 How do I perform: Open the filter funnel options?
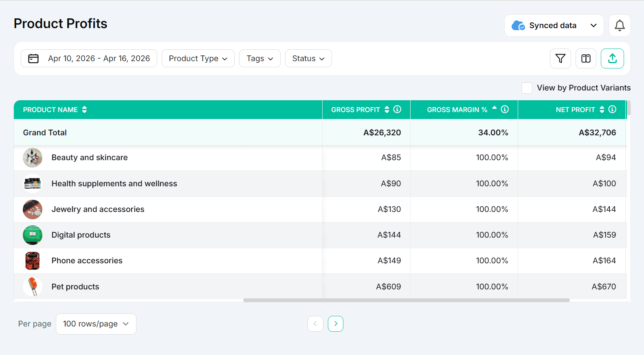(x=560, y=59)
